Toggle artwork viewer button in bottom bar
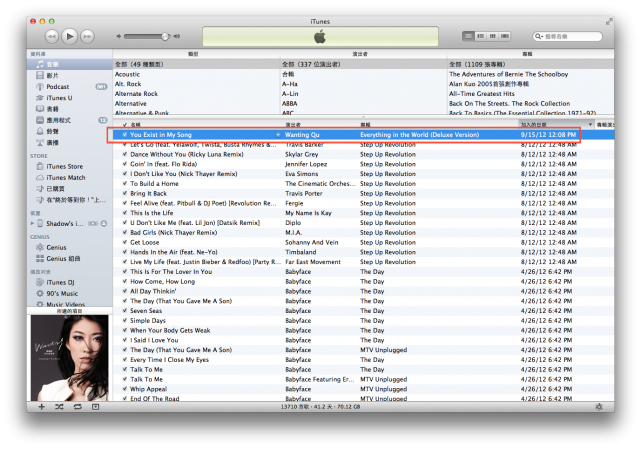Viewport: 640px width, 449px height. pyautogui.click(x=96, y=407)
